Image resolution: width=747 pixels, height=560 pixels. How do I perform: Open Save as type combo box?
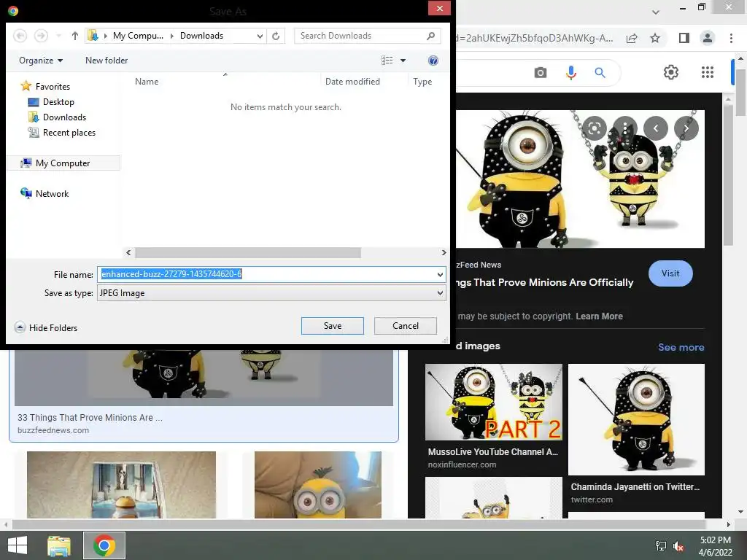point(271,293)
